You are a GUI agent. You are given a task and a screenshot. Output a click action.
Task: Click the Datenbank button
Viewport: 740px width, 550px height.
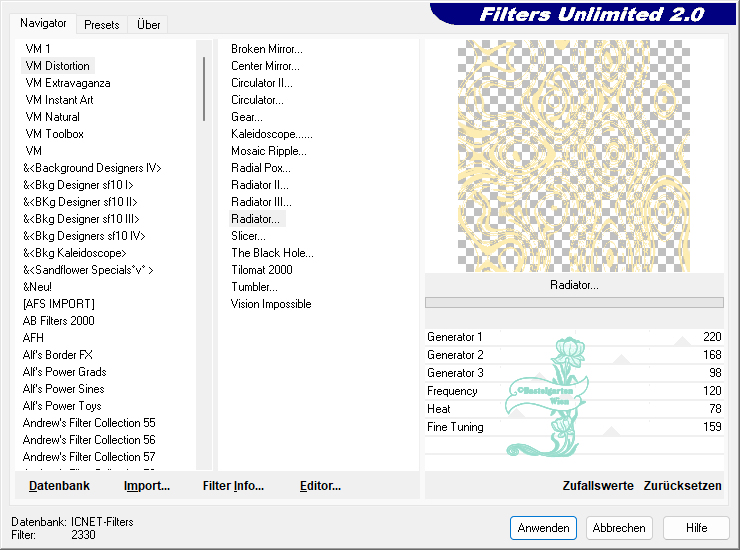coord(59,486)
